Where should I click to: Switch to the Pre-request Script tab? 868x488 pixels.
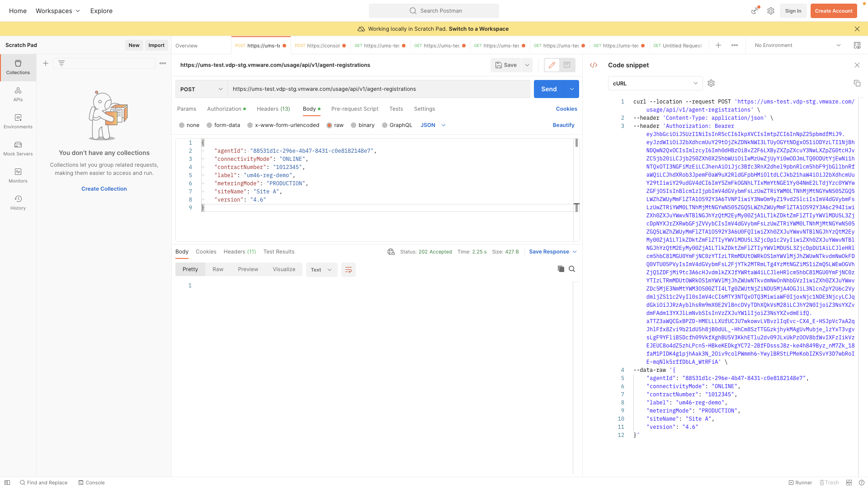[x=354, y=109]
